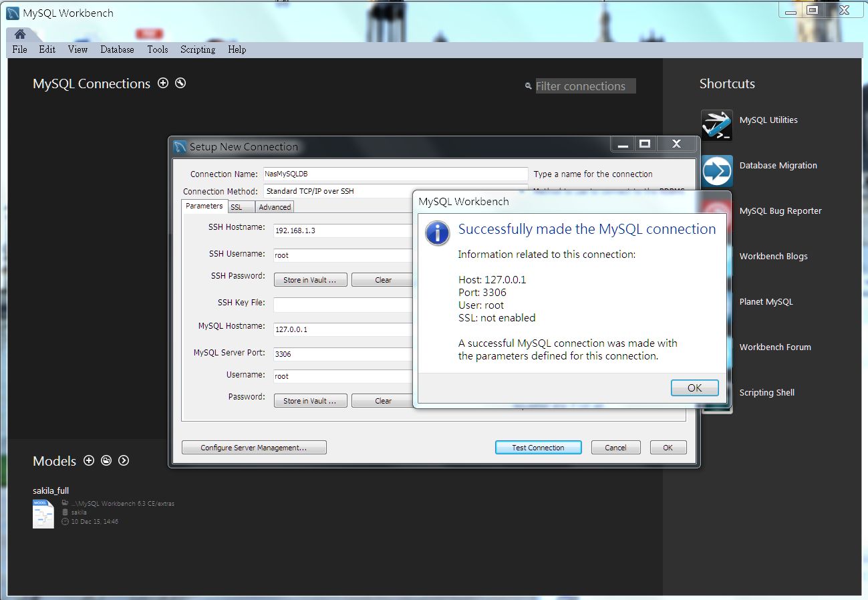This screenshot has height=600, width=868.
Task: Launch Database Migration shortcut icon
Action: [717, 170]
